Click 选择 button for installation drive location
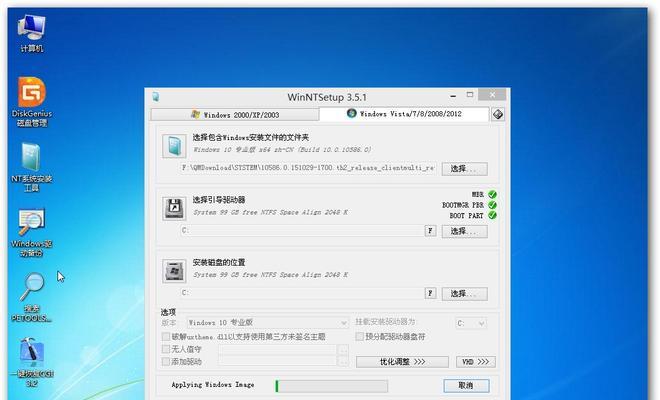 coord(464,293)
